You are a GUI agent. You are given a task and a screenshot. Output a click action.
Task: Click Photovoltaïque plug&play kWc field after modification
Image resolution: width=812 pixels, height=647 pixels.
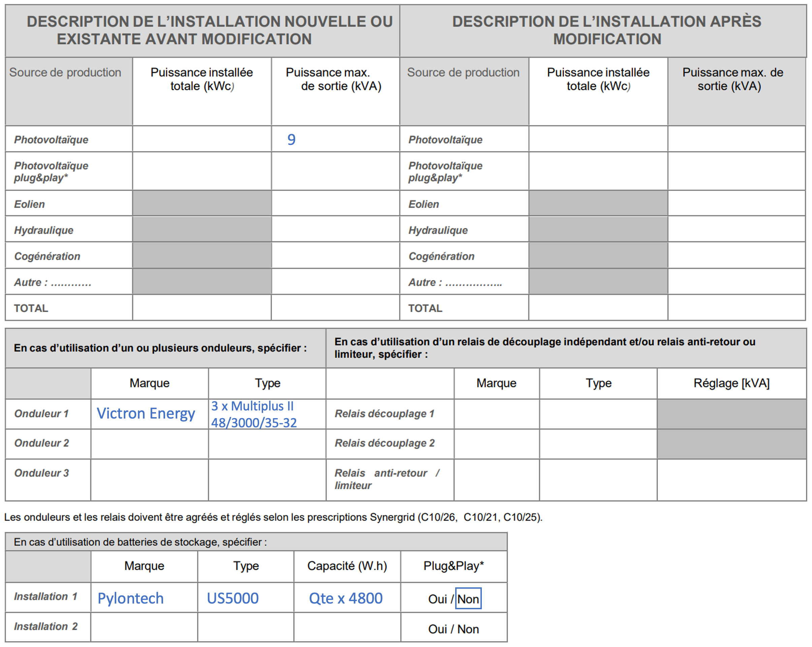(598, 171)
